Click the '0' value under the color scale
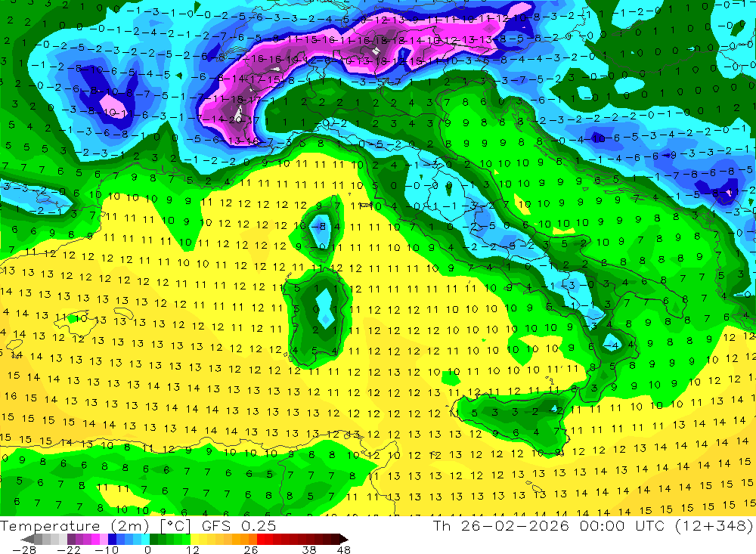 (147, 549)
